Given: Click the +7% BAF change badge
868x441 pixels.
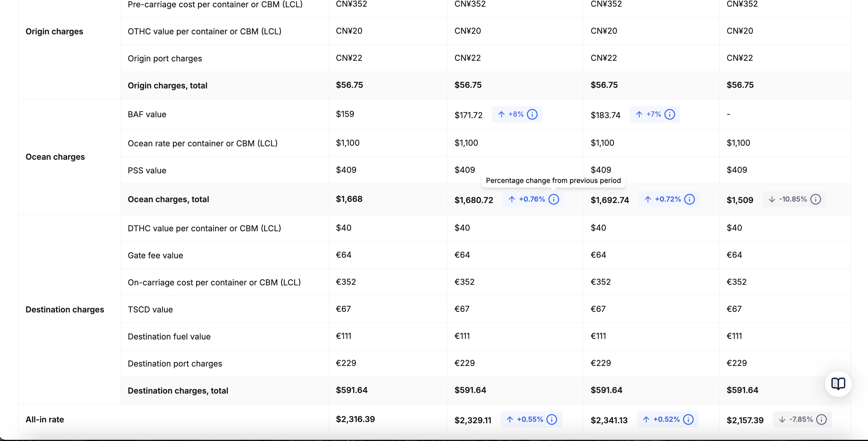Looking at the screenshot, I should point(655,114).
